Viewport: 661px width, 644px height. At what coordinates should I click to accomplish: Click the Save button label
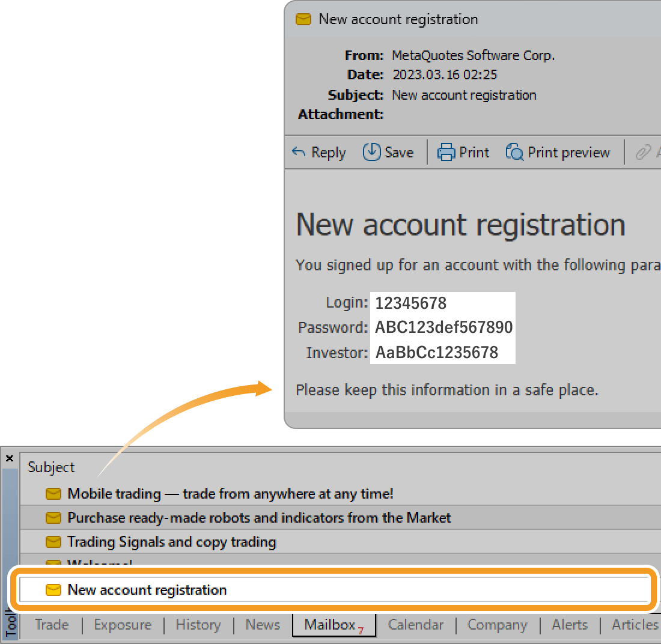point(399,152)
